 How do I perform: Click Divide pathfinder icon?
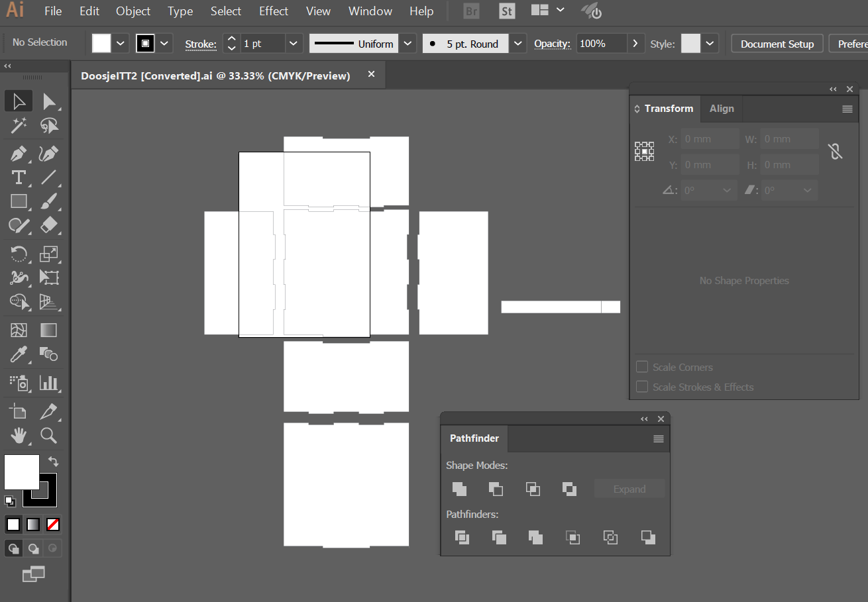(x=462, y=537)
